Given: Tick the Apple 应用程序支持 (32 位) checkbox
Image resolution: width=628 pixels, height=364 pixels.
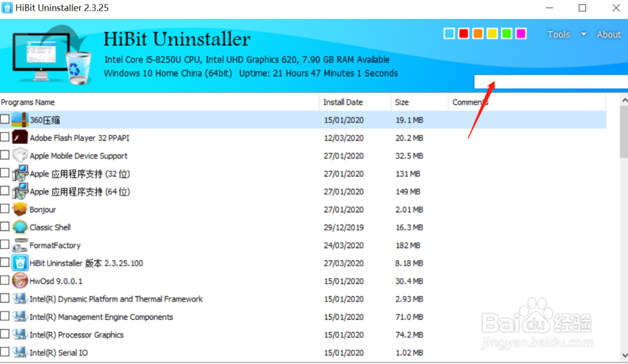Looking at the screenshot, I should coord(5,173).
